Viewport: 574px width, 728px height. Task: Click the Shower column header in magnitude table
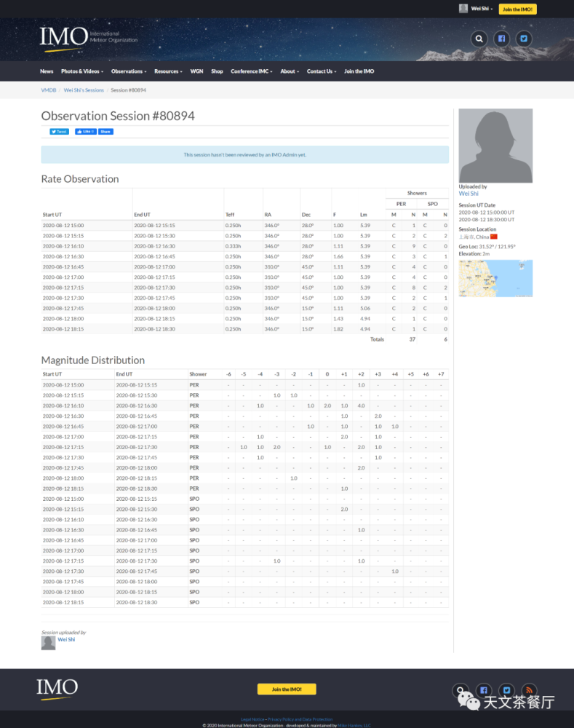tap(198, 374)
